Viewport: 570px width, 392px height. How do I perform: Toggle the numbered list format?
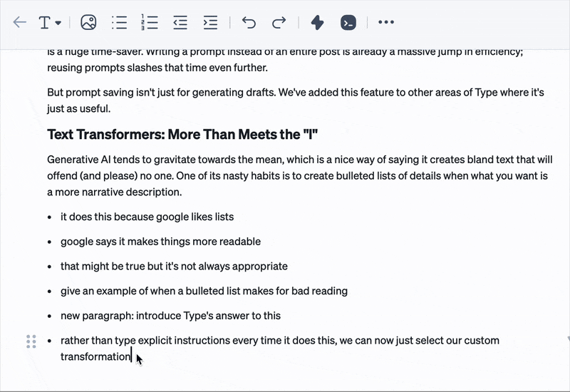[x=150, y=22]
